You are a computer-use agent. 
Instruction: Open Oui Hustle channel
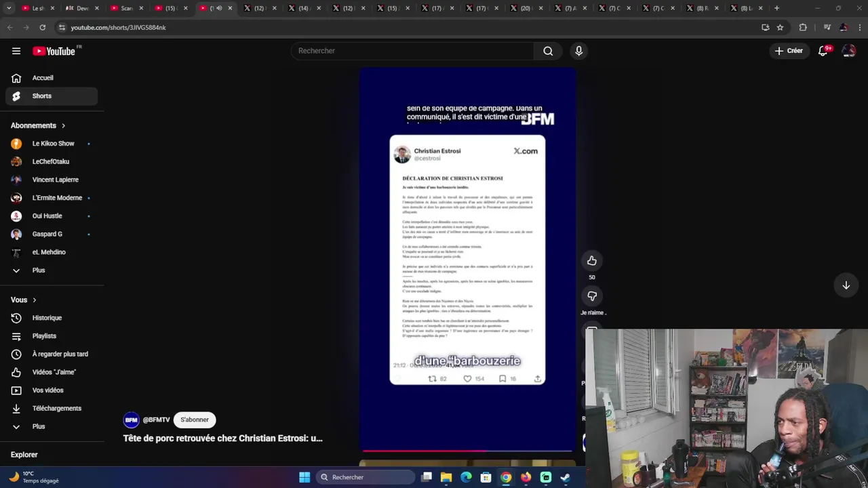tap(52, 216)
